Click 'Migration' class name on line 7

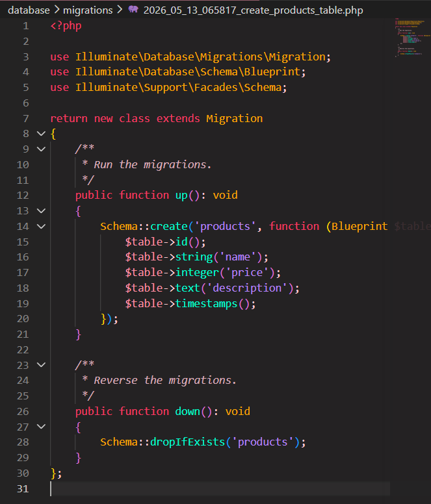point(235,118)
